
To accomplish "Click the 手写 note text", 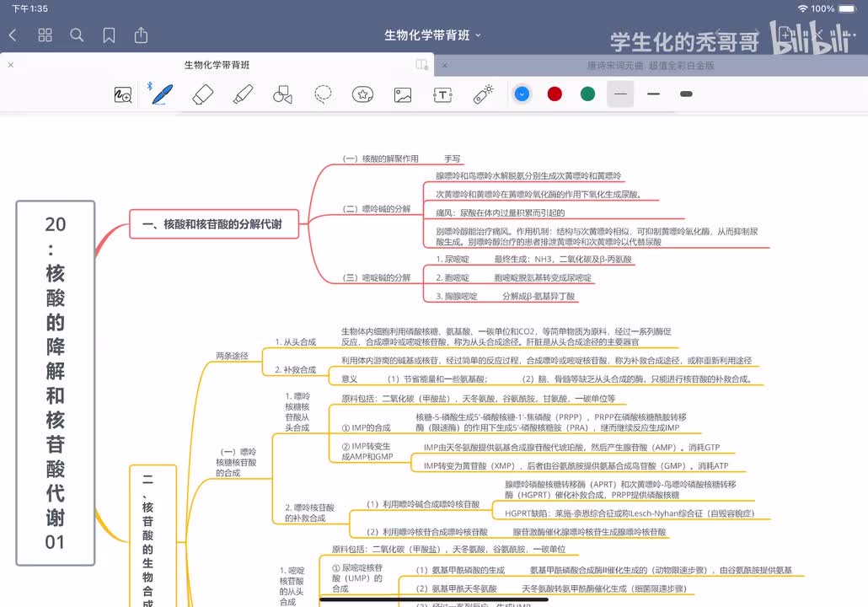I will [453, 158].
